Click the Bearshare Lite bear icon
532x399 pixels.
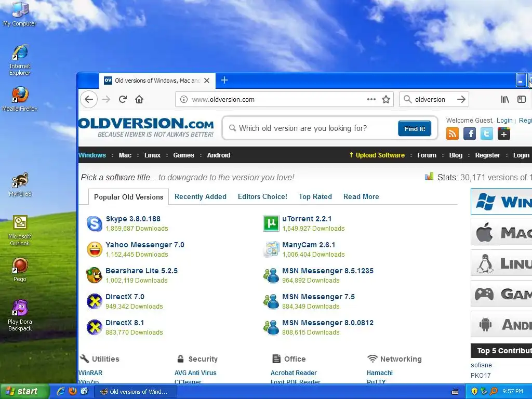tap(95, 275)
